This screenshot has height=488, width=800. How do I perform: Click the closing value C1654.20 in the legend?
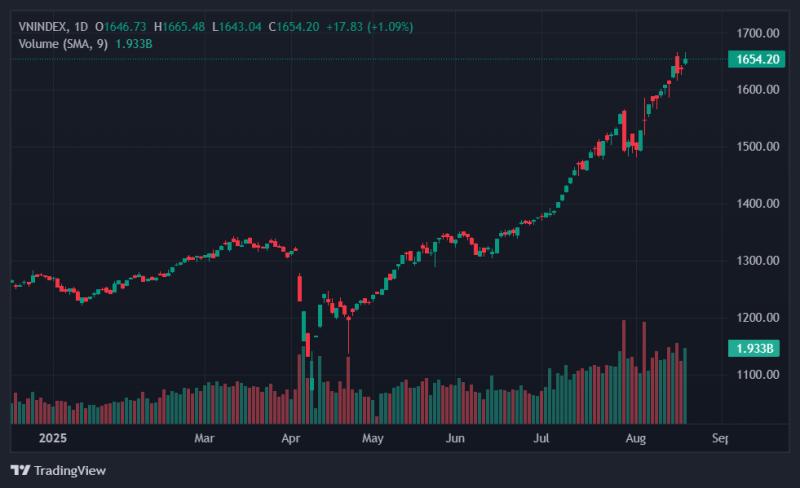[x=294, y=27]
